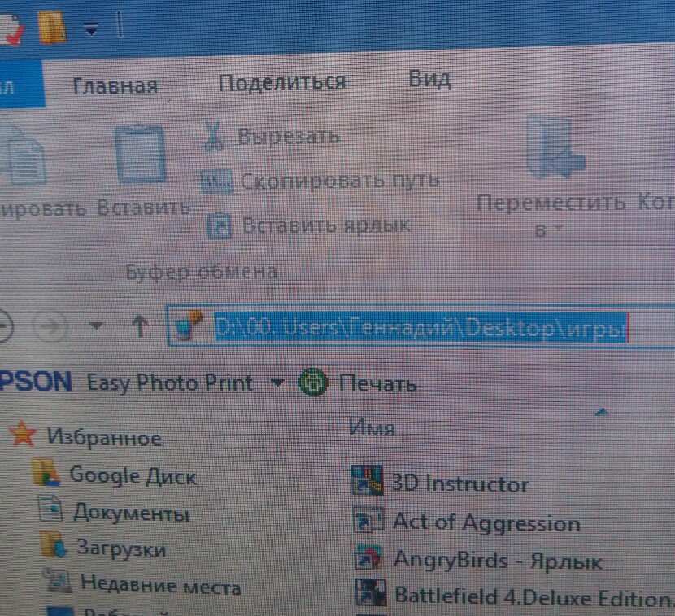675x616 pixels.
Task: Open Недавние места in favorites
Action: [x=160, y=586]
